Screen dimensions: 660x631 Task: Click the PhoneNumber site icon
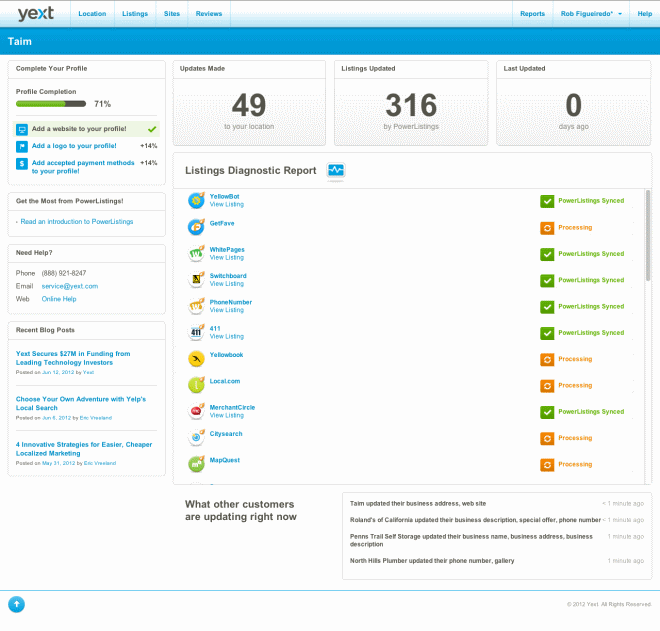(x=196, y=306)
